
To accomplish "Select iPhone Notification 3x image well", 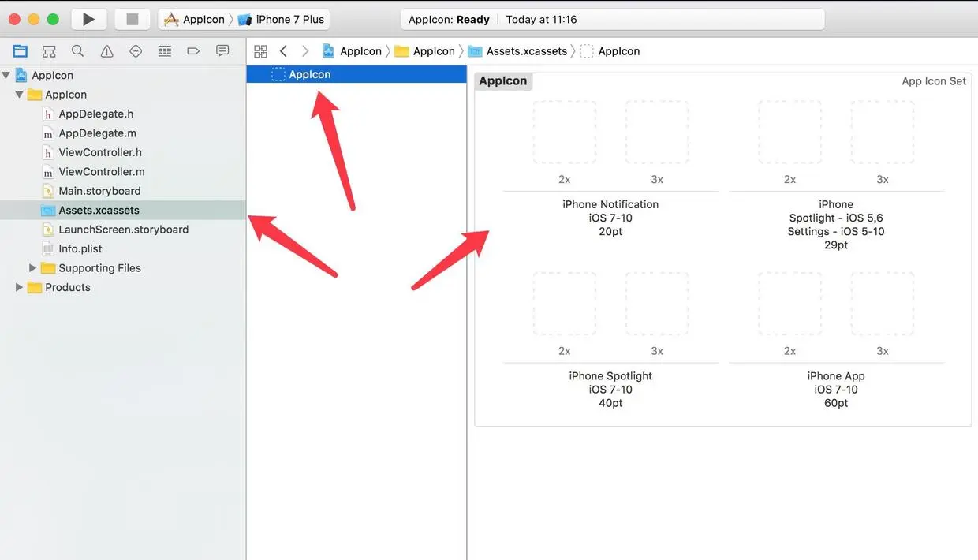I will tap(657, 132).
